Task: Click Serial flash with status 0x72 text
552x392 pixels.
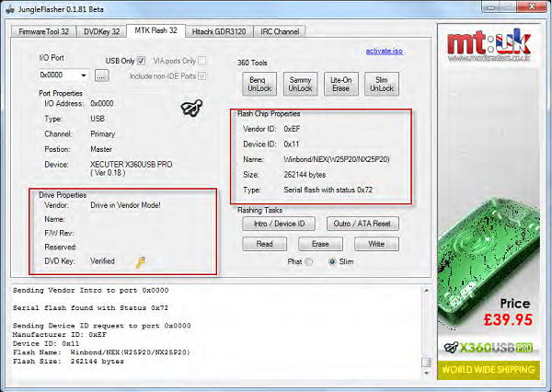Action: [328, 190]
